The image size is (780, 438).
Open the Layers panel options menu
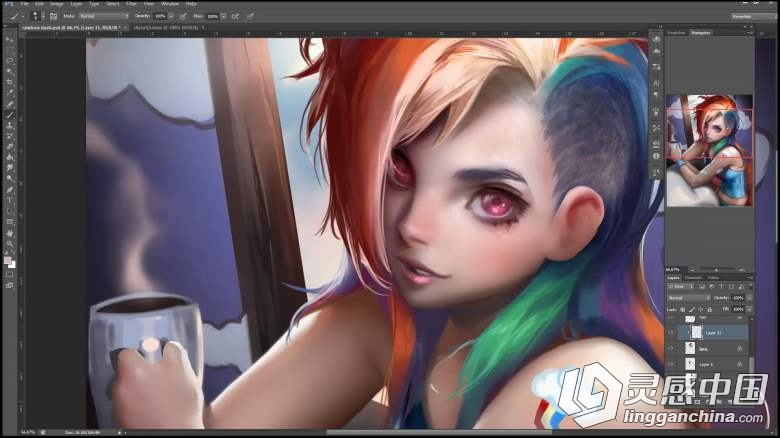tap(750, 278)
